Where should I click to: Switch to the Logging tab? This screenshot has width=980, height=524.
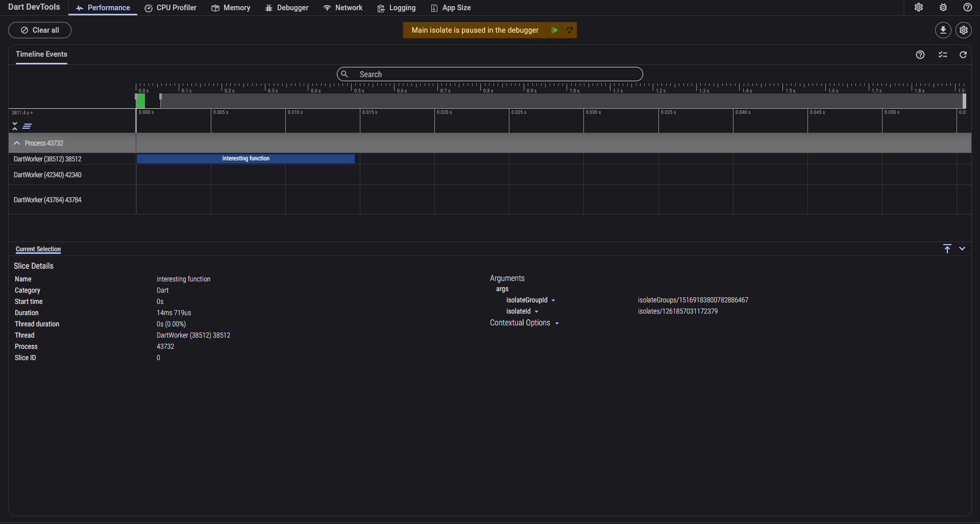coord(397,8)
